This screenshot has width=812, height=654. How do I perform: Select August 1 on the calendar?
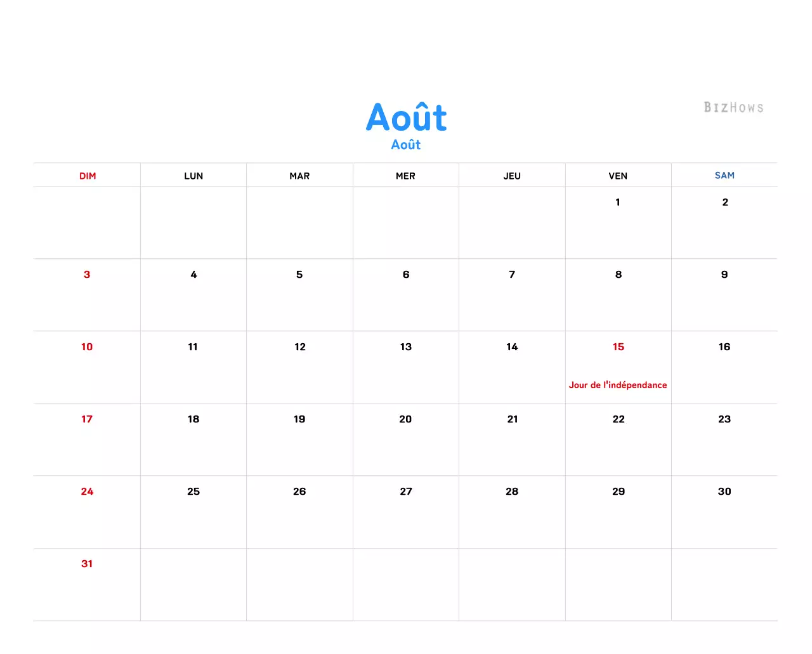(617, 202)
